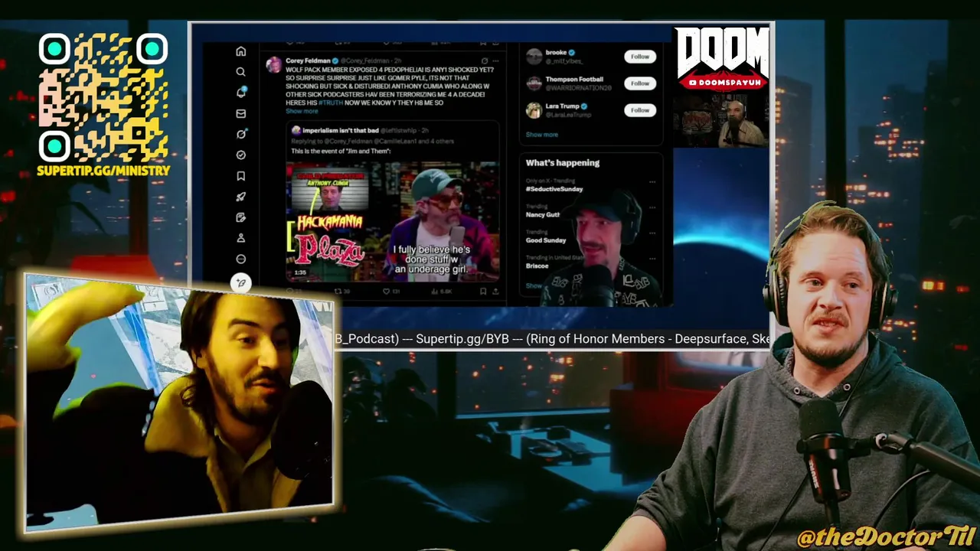980x551 pixels.
Task: Open the Profile person icon in sidebar
Action: tap(240, 238)
